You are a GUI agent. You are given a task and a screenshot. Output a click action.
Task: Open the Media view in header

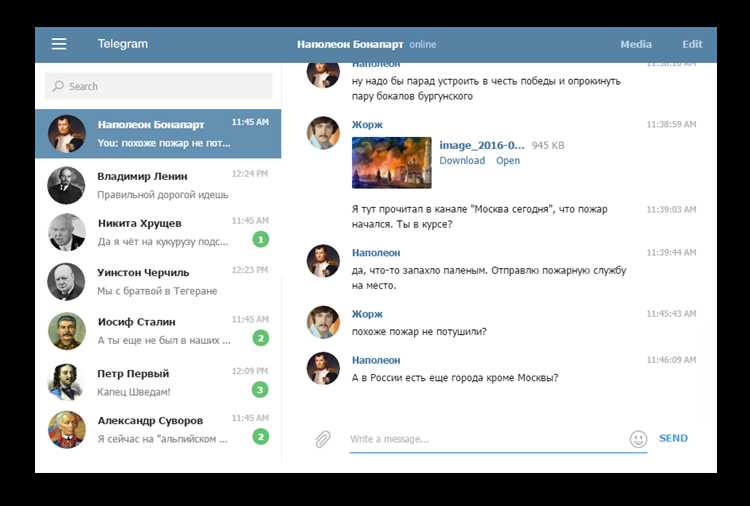[636, 44]
